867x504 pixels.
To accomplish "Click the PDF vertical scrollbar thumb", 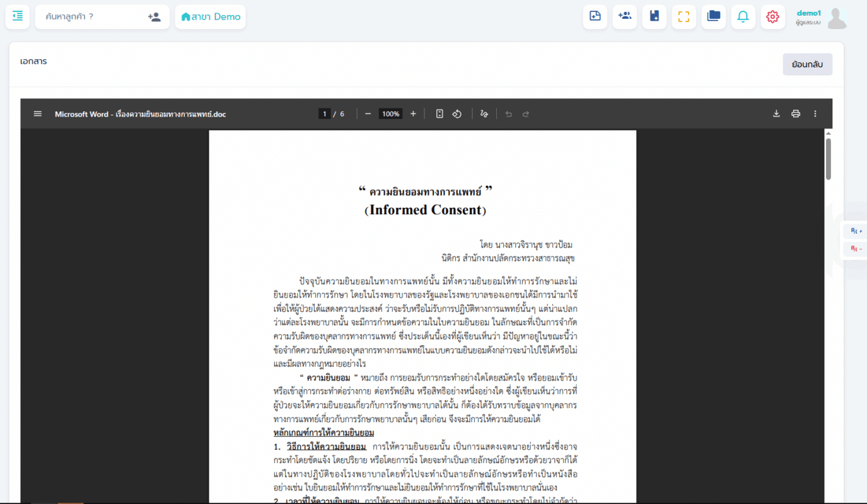I will coord(828,159).
